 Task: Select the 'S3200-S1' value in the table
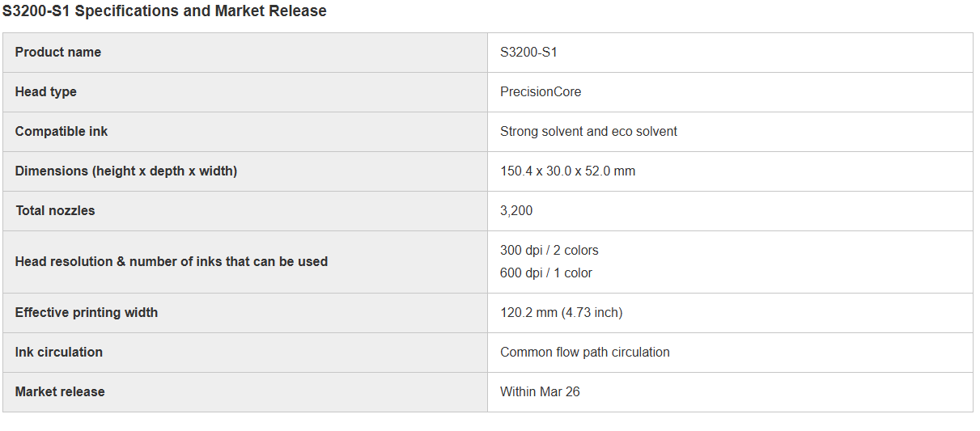[x=528, y=53]
